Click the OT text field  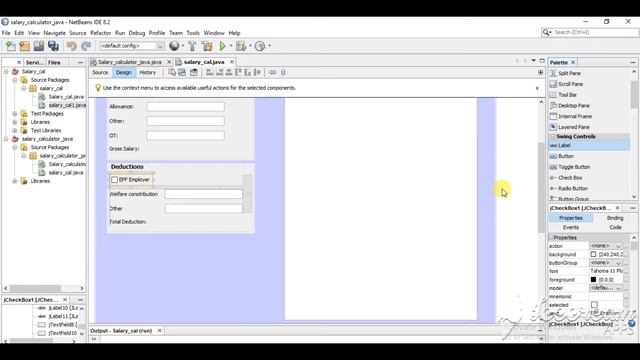pos(185,136)
